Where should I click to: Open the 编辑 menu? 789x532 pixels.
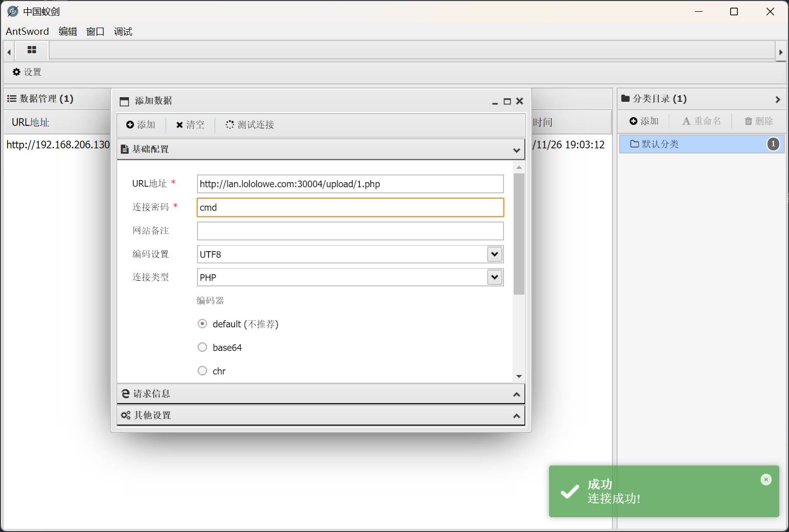point(68,32)
